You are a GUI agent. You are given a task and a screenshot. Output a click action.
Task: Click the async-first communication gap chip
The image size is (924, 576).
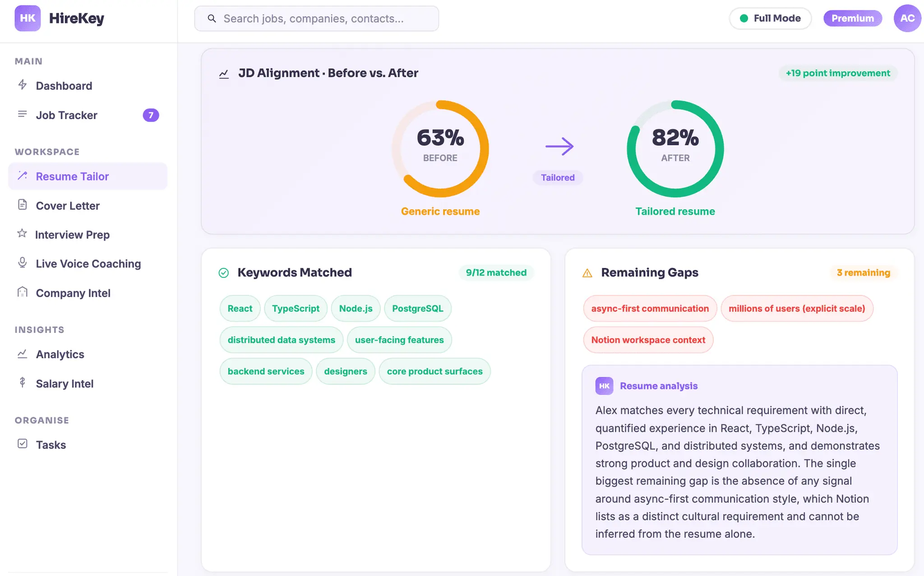[650, 309]
